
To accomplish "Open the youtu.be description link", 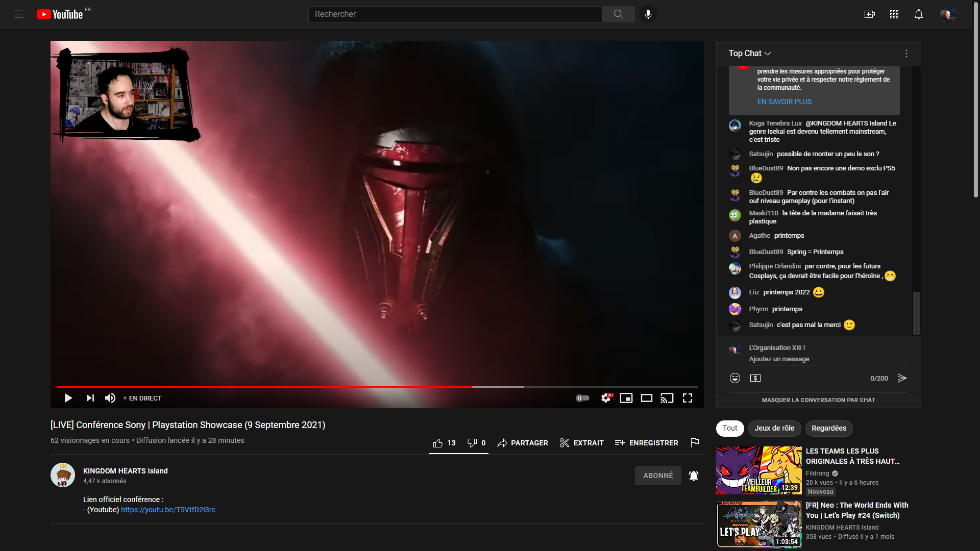I will click(168, 510).
